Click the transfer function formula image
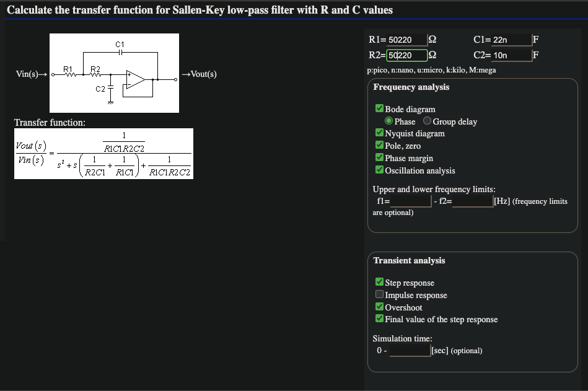588x391 pixels. pyautogui.click(x=103, y=154)
